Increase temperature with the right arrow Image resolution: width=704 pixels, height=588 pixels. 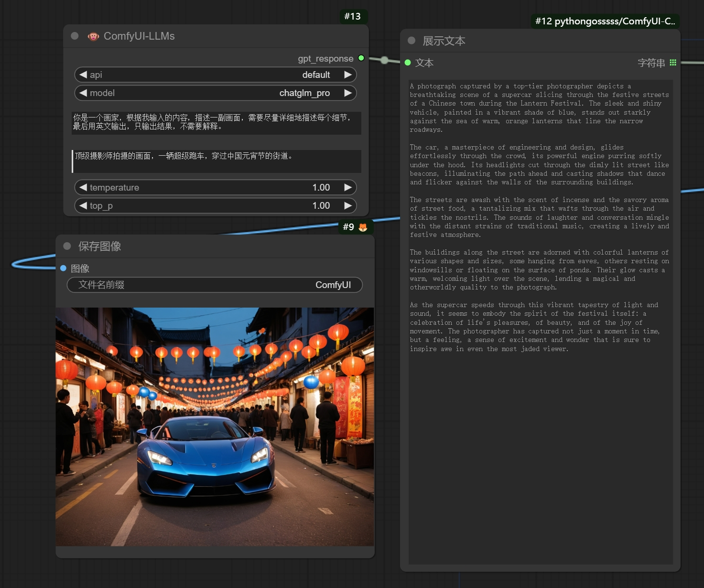point(348,187)
